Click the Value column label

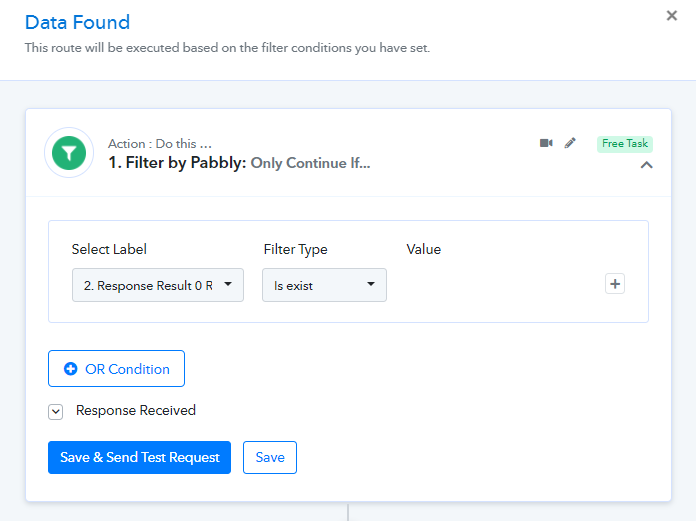[x=423, y=249]
